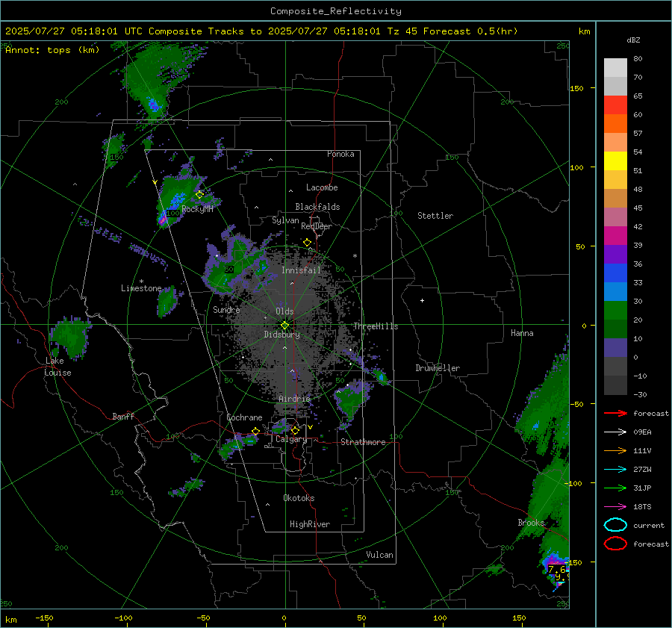Select the light gray 70-80 dBZ swatch
Image resolution: width=672 pixels, height=628 pixels.
pos(615,68)
